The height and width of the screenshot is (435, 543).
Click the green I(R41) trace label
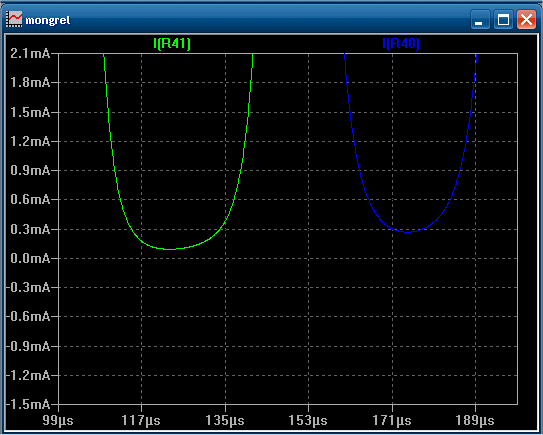pyautogui.click(x=172, y=44)
